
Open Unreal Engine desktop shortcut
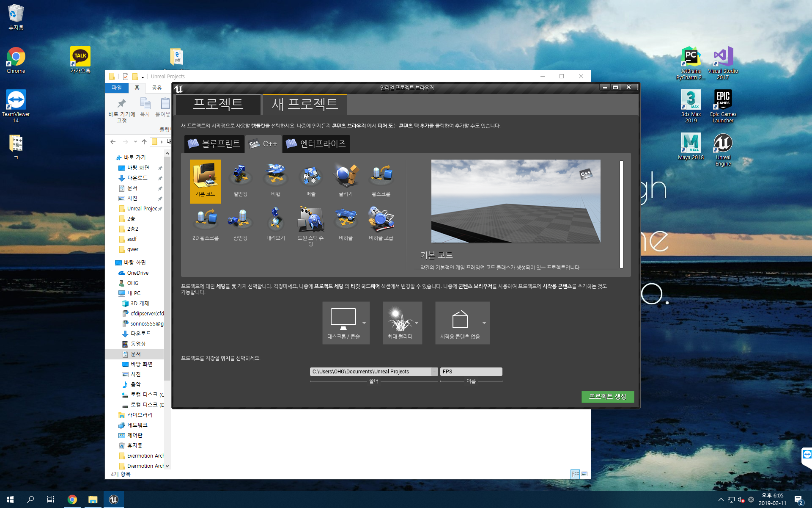pyautogui.click(x=723, y=149)
